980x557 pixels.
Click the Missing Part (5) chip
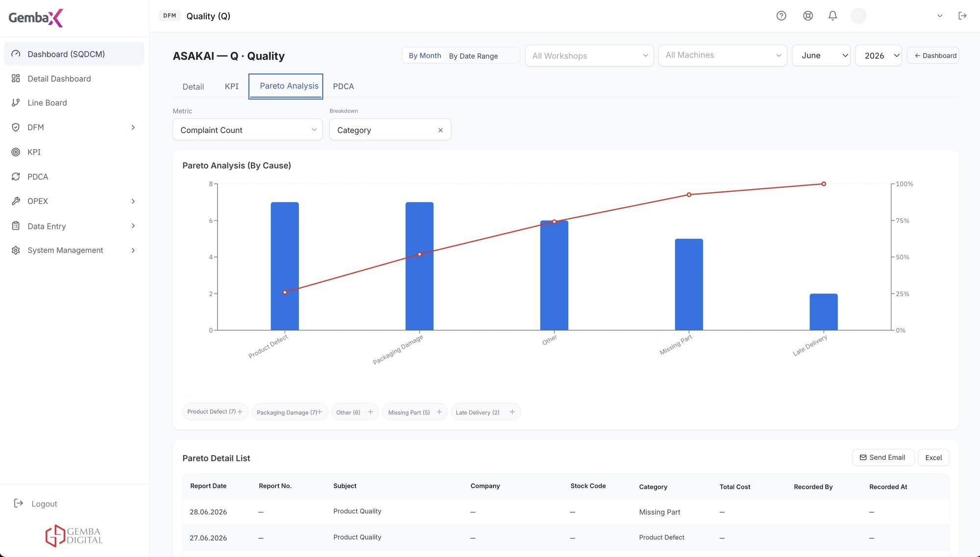coord(415,412)
